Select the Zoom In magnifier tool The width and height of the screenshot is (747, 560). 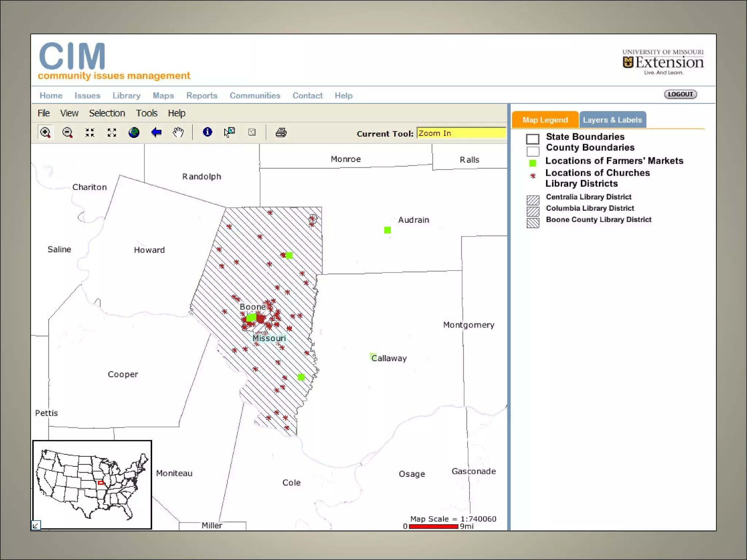coord(46,132)
